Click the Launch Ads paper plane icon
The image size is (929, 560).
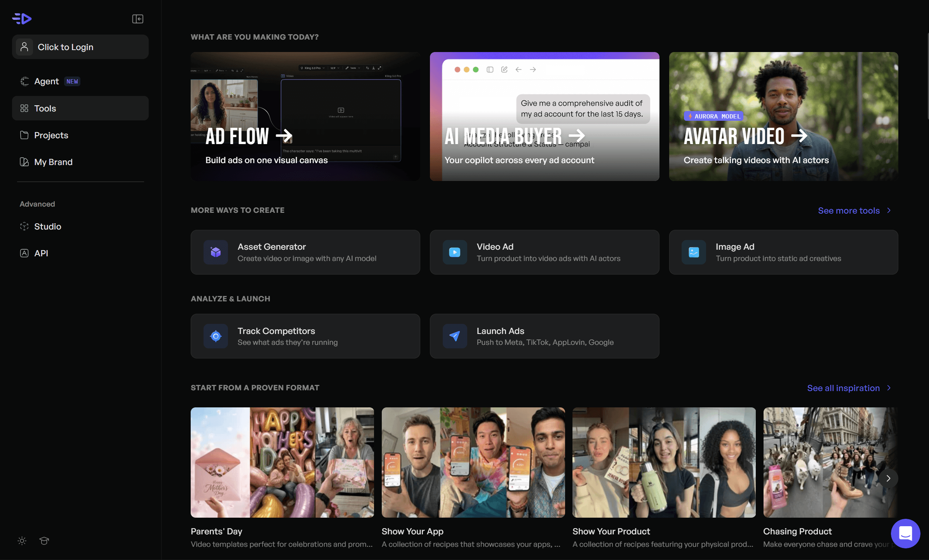(x=455, y=336)
